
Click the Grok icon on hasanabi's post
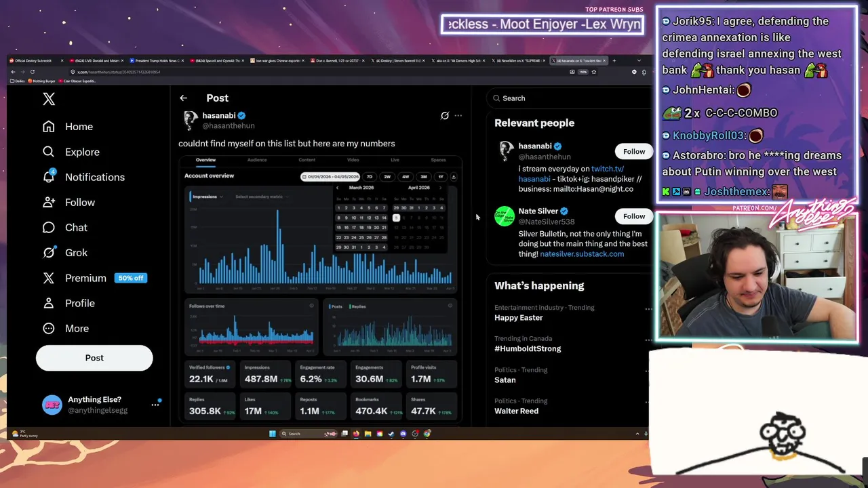pyautogui.click(x=445, y=116)
